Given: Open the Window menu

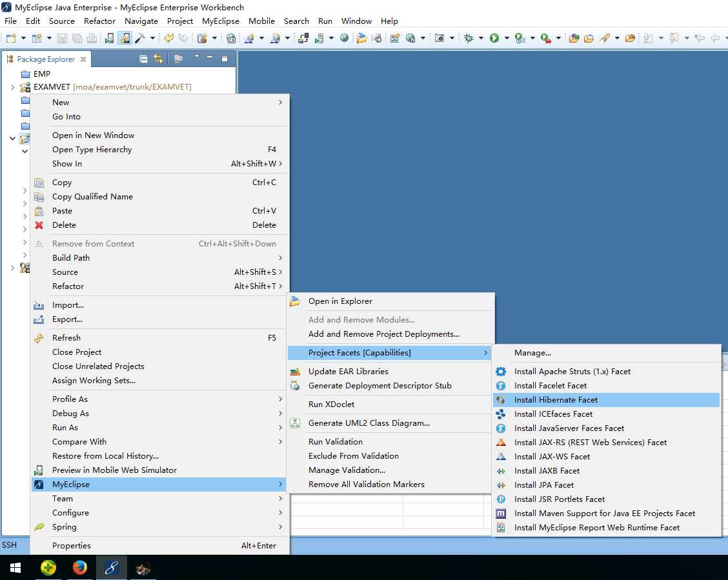Looking at the screenshot, I should pyautogui.click(x=356, y=21).
